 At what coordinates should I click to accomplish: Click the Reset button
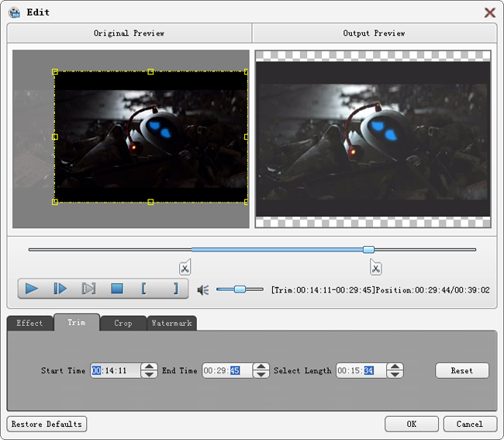coord(462,370)
